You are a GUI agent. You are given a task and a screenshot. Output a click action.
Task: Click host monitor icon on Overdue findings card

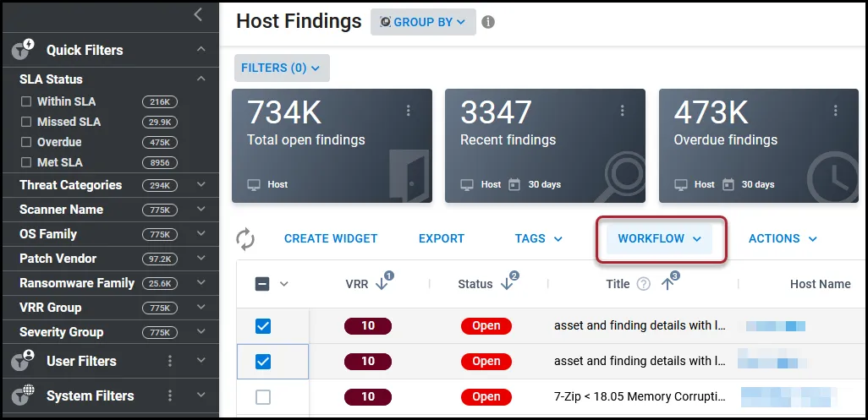[680, 184]
